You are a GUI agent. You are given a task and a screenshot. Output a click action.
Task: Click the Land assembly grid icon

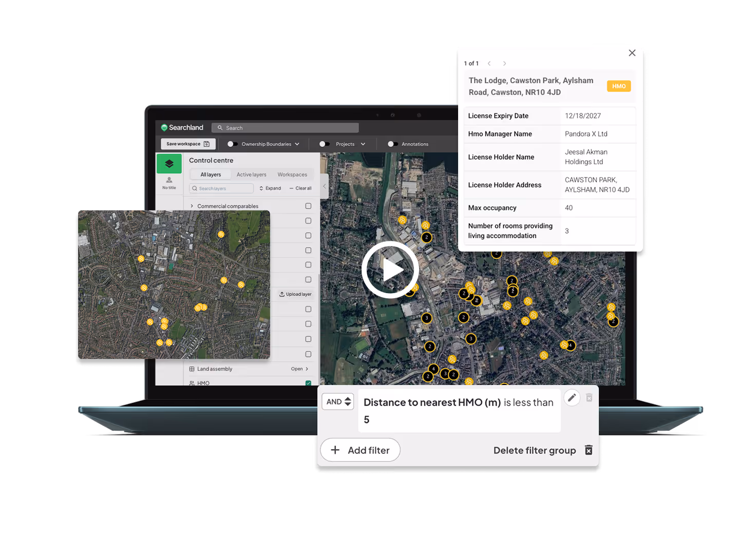tap(192, 369)
